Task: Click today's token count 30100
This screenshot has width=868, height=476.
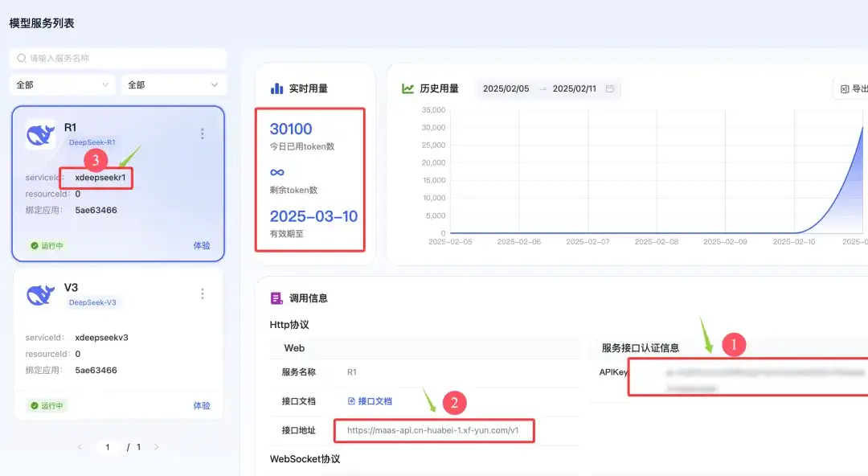Action: [291, 129]
